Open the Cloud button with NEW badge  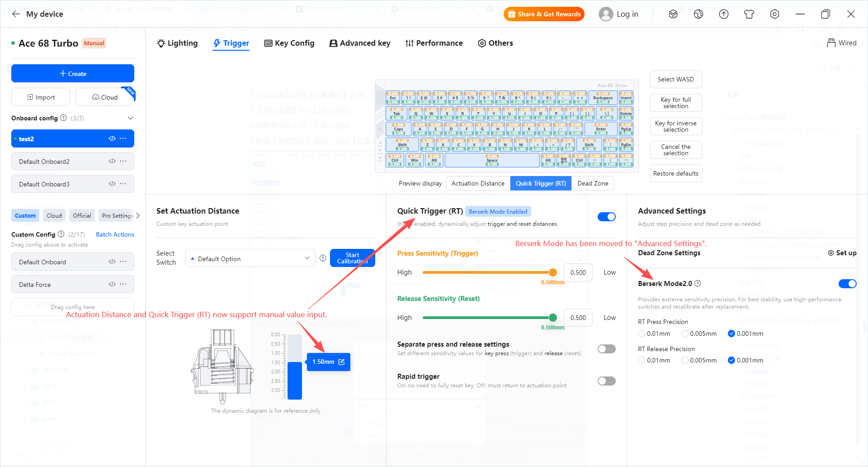pos(105,97)
